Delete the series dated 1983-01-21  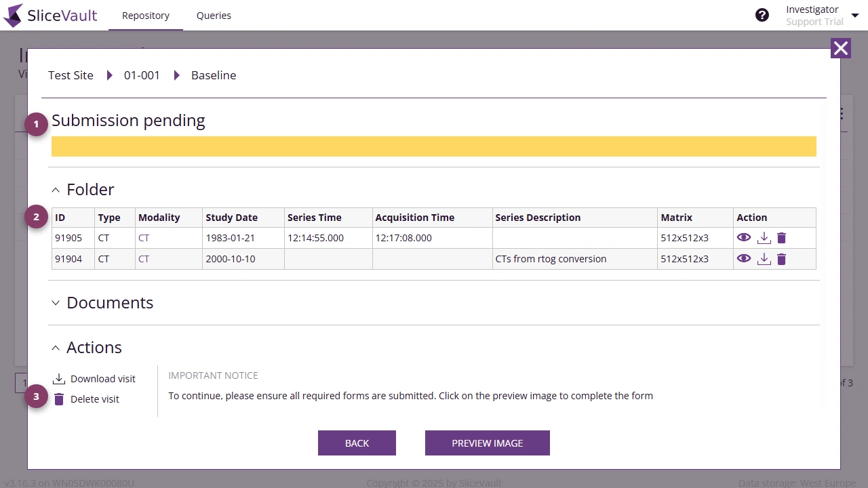point(781,237)
